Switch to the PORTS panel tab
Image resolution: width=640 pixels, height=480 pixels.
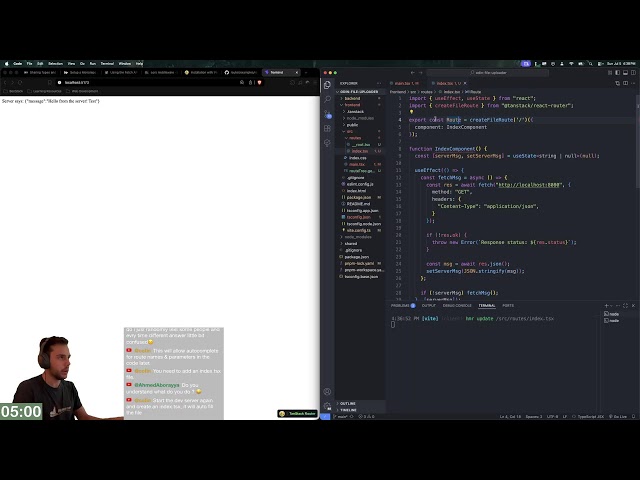508,305
